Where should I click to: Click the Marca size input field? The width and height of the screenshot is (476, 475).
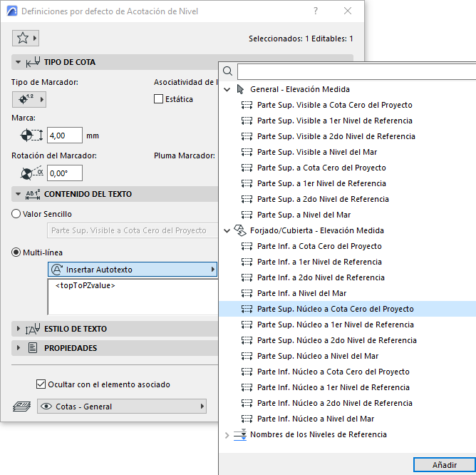(65, 136)
